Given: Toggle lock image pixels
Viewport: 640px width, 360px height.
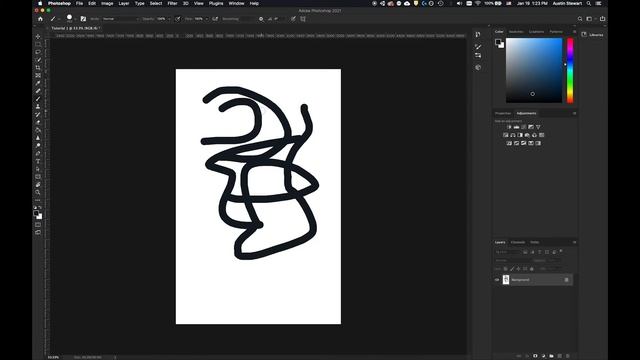Looking at the screenshot, I should (x=512, y=269).
